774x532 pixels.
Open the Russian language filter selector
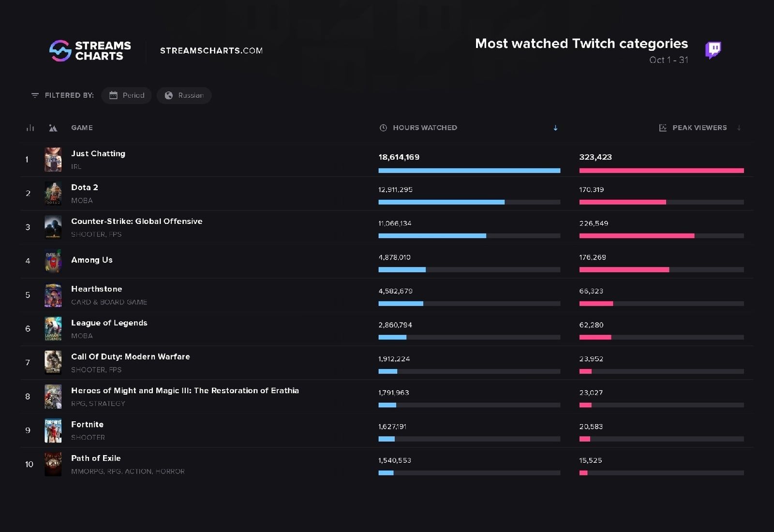184,95
